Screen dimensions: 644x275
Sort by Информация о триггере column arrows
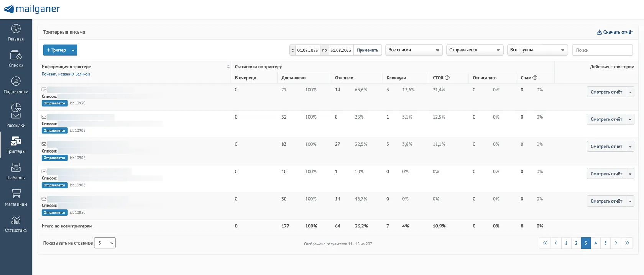228,67
